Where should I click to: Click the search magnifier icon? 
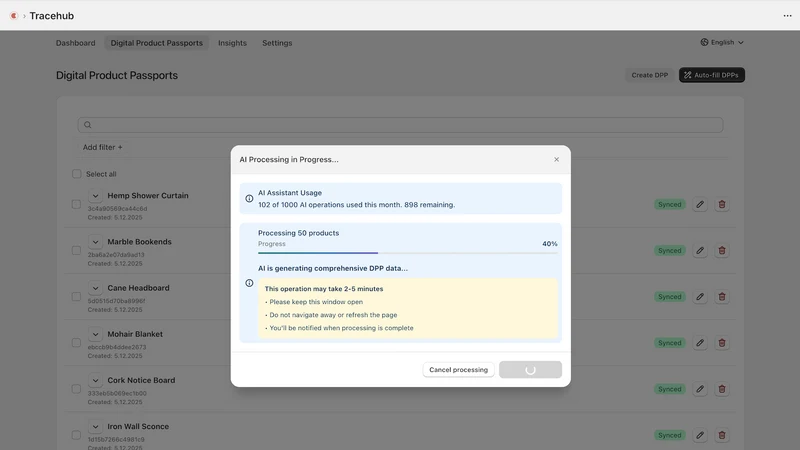coord(88,125)
